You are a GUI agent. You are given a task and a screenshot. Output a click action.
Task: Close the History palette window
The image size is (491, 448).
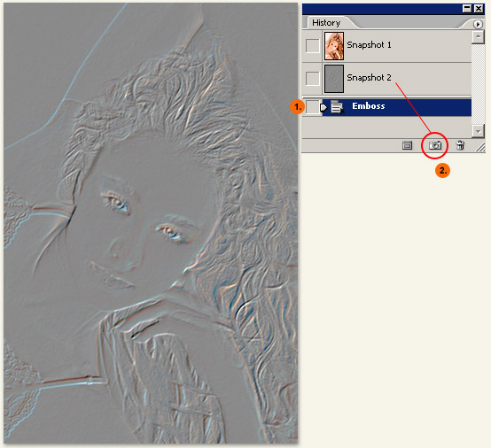click(479, 9)
